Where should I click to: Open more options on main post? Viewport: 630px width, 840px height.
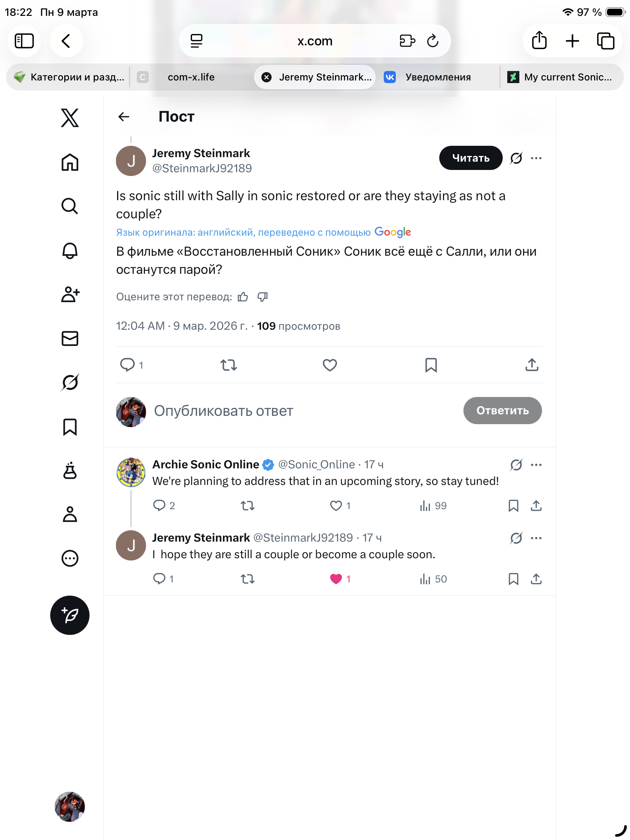536,158
